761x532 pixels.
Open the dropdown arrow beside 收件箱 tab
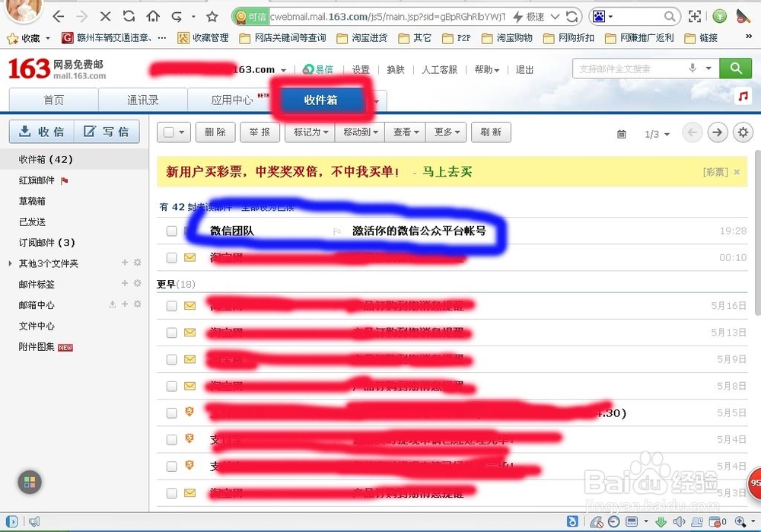377,101
